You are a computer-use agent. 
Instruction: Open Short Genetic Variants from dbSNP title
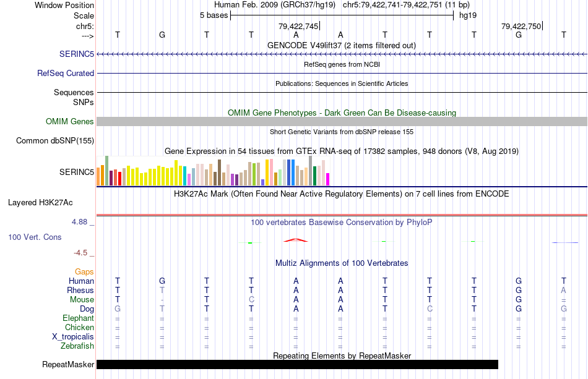pyautogui.click(x=342, y=132)
